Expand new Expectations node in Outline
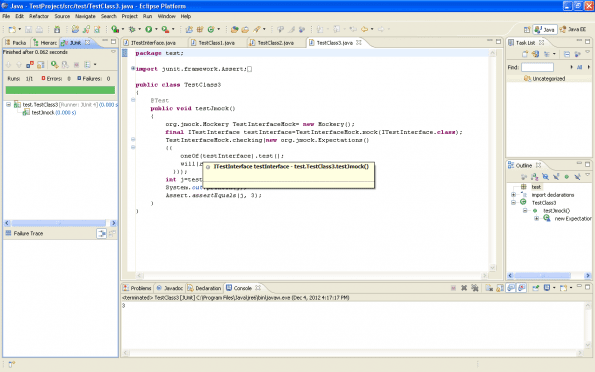Viewport: 595px width, 372px height. point(536,219)
